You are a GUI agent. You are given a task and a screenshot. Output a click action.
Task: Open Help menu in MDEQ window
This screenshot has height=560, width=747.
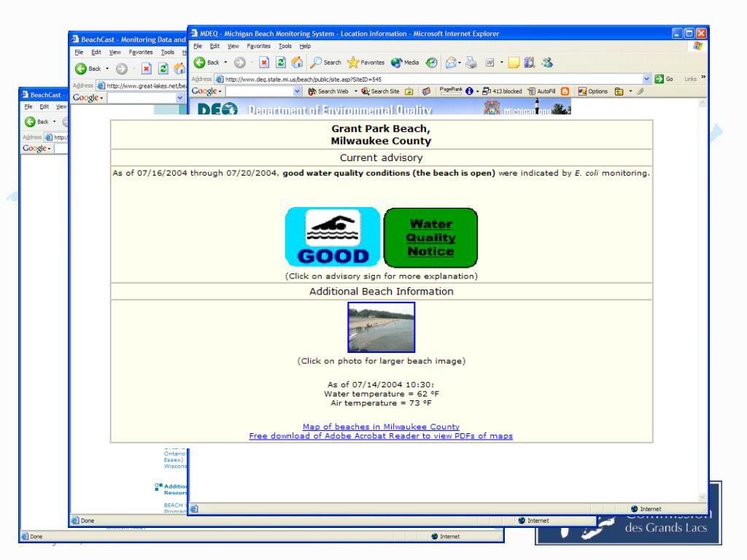click(x=305, y=46)
